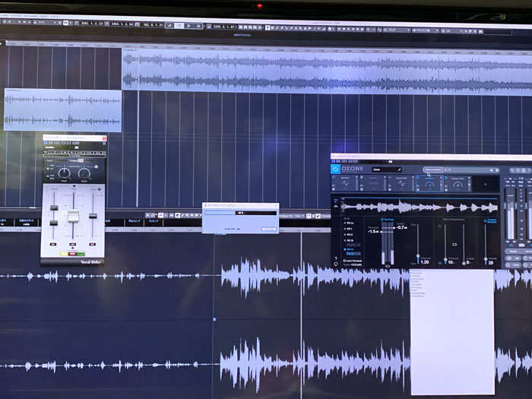
Task: Open the Vintage Limiter module in Ozone
Action: click(x=458, y=183)
